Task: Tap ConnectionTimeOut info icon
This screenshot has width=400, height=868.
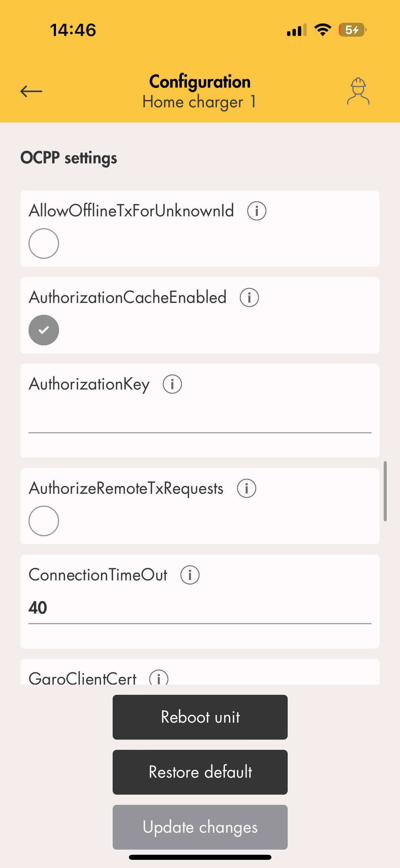Action: point(190,575)
